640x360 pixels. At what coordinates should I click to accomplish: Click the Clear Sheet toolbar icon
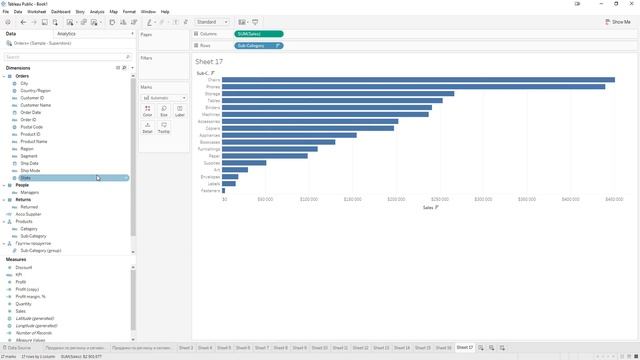click(x=94, y=22)
